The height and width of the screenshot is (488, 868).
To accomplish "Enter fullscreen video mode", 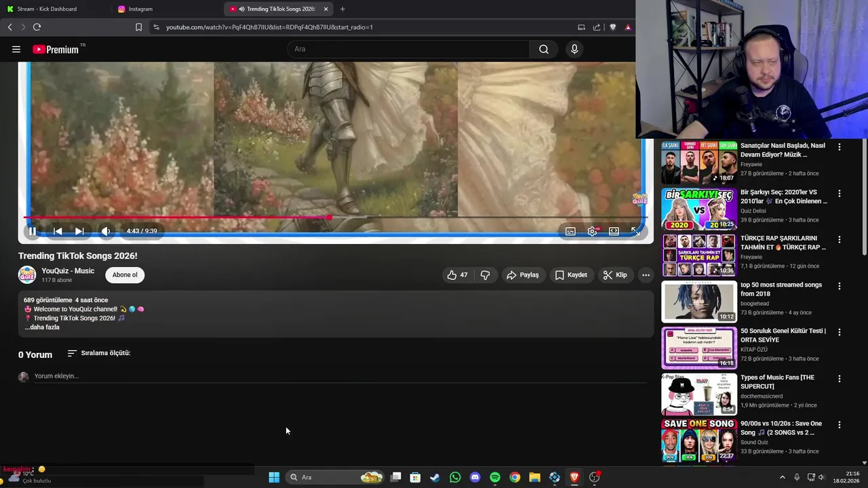I will (635, 231).
